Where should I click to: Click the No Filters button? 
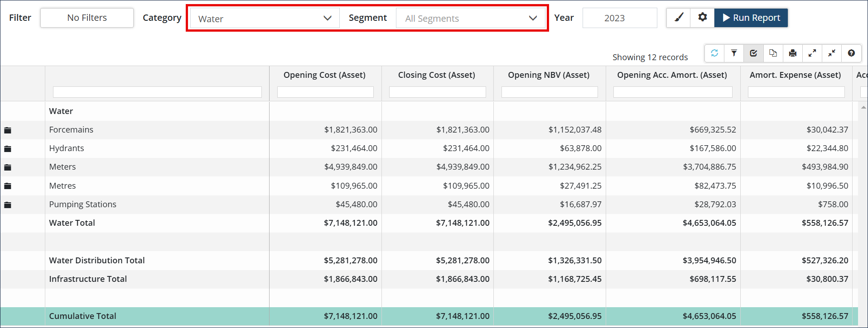click(87, 18)
